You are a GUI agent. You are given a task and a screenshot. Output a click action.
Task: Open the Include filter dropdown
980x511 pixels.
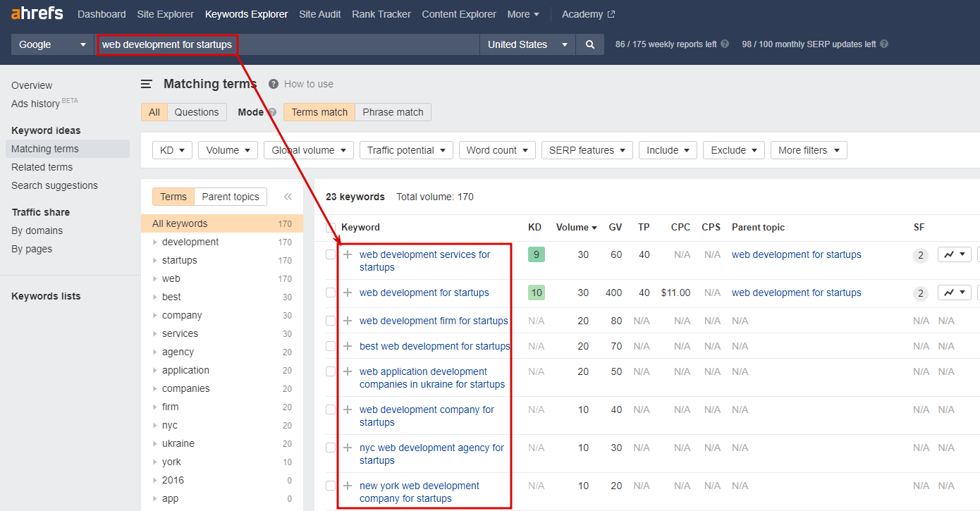[x=668, y=150]
